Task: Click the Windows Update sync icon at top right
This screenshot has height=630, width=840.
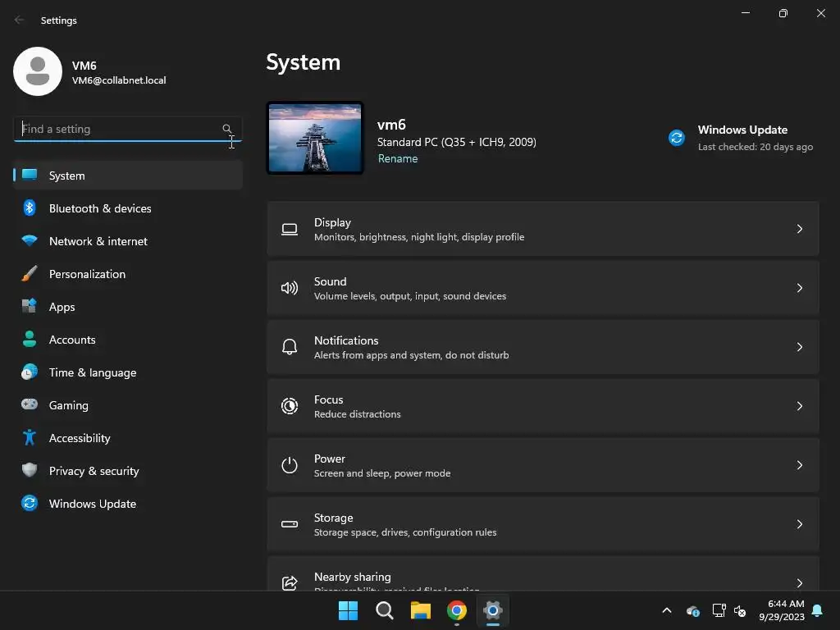Action: pos(677,138)
